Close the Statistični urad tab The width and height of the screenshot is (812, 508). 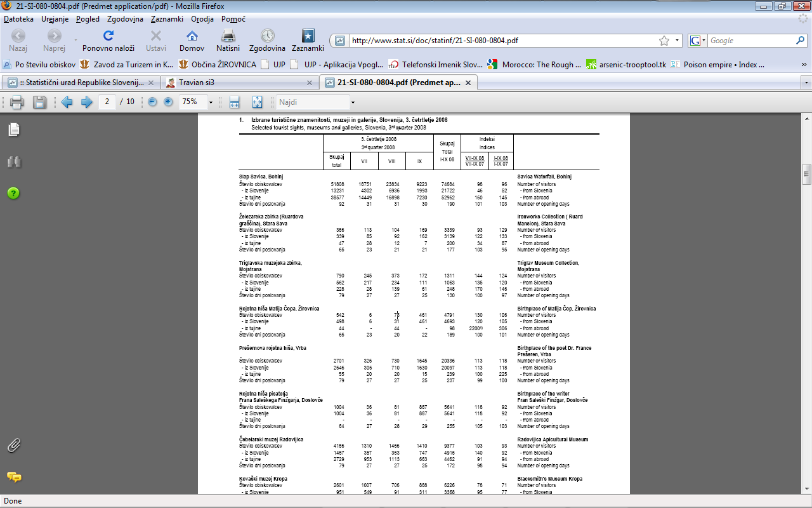point(151,83)
